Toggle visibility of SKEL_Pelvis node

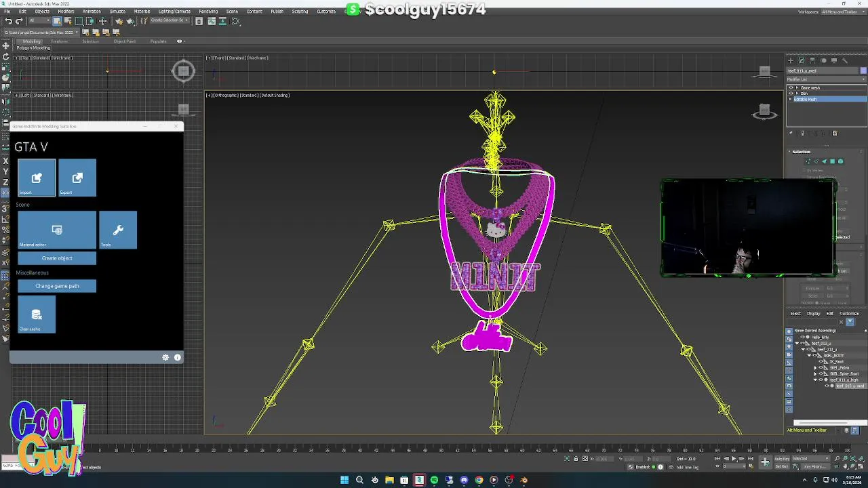click(821, 367)
